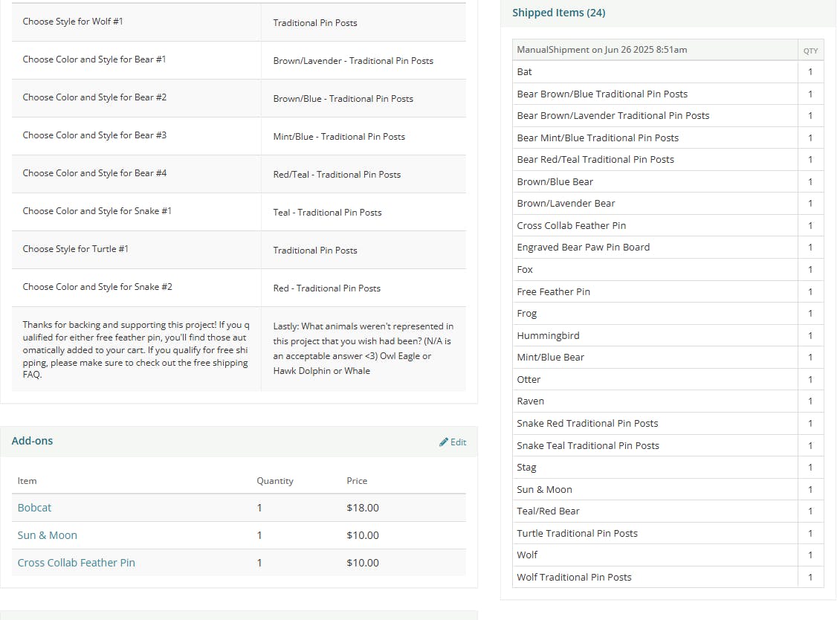840x620 pixels.
Task: Click the Quantity column header in Add-ons
Action: [x=274, y=481]
